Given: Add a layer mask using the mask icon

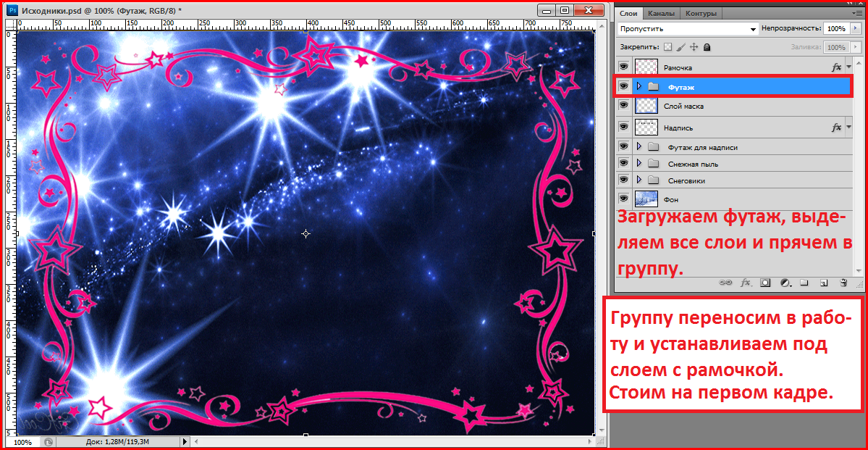Looking at the screenshot, I should click(x=765, y=282).
